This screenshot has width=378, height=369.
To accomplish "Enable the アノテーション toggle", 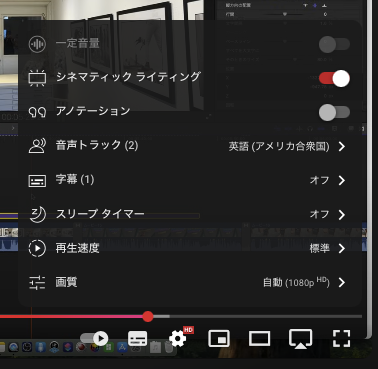I will [x=334, y=112].
